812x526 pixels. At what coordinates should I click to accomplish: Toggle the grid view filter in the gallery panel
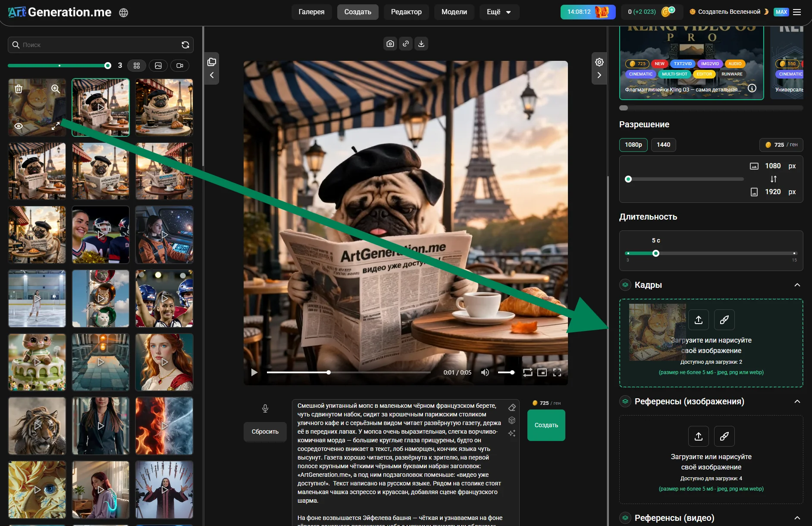137,66
